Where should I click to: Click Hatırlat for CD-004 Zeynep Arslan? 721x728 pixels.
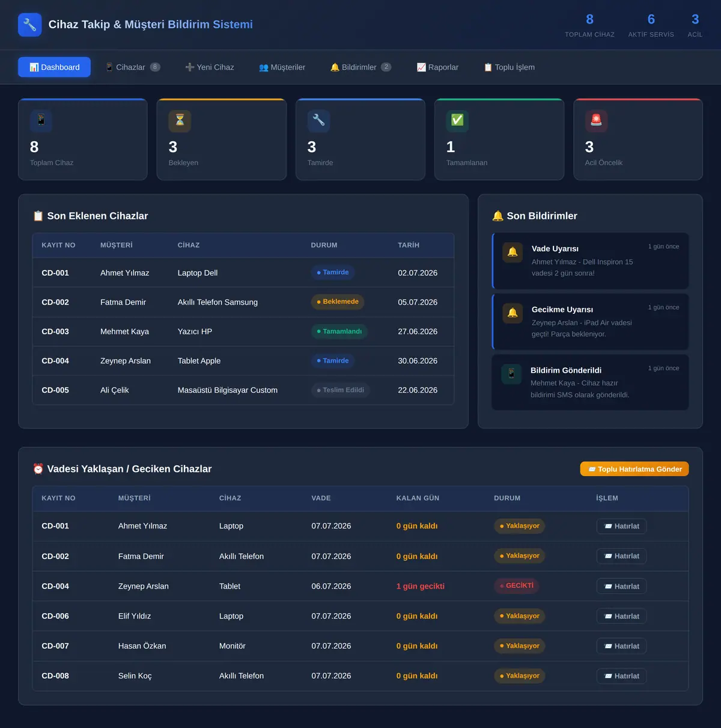pyautogui.click(x=621, y=586)
